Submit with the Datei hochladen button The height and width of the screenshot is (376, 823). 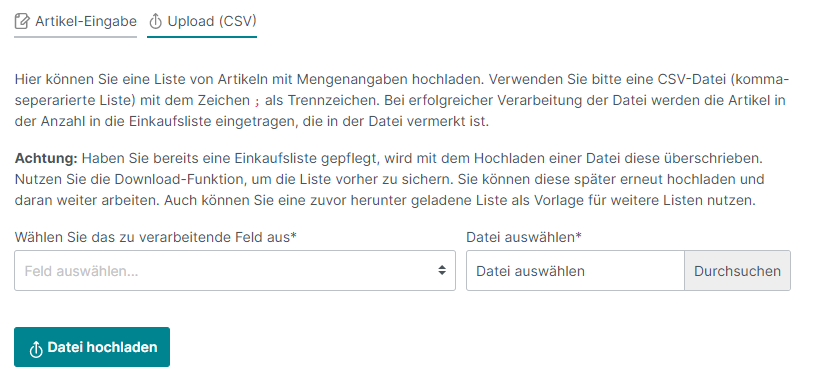pos(92,347)
